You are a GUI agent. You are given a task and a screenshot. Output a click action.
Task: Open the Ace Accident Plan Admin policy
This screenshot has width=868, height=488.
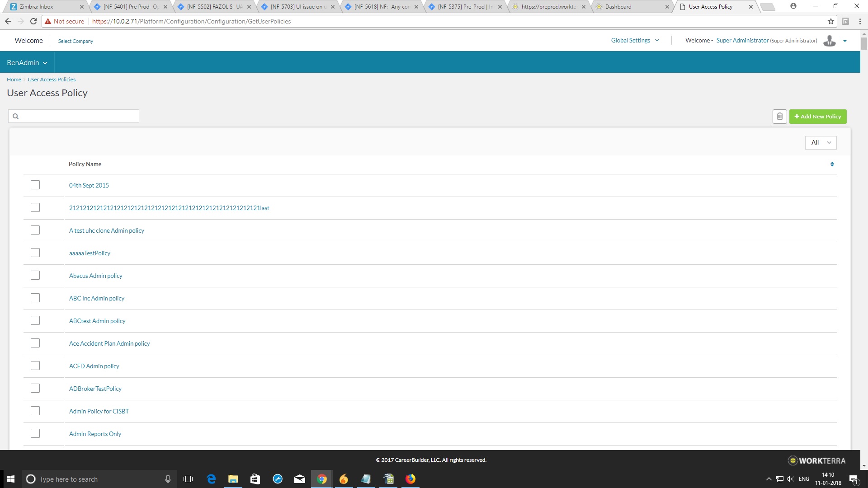click(x=109, y=343)
